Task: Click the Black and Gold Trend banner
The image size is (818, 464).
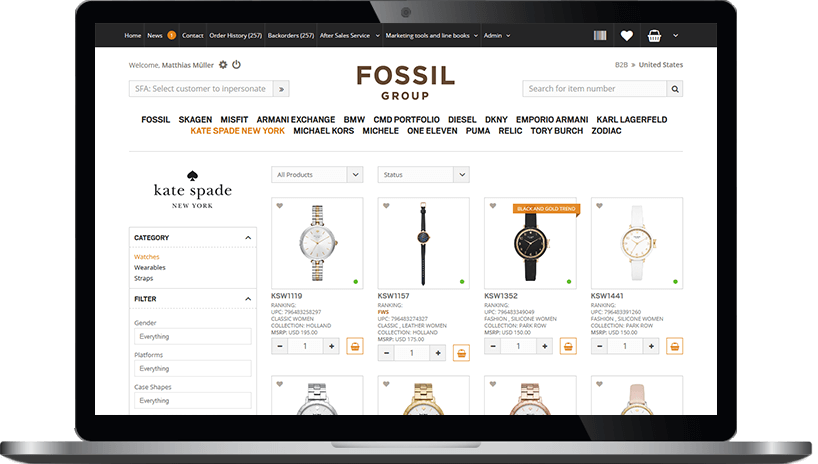Action: (546, 209)
